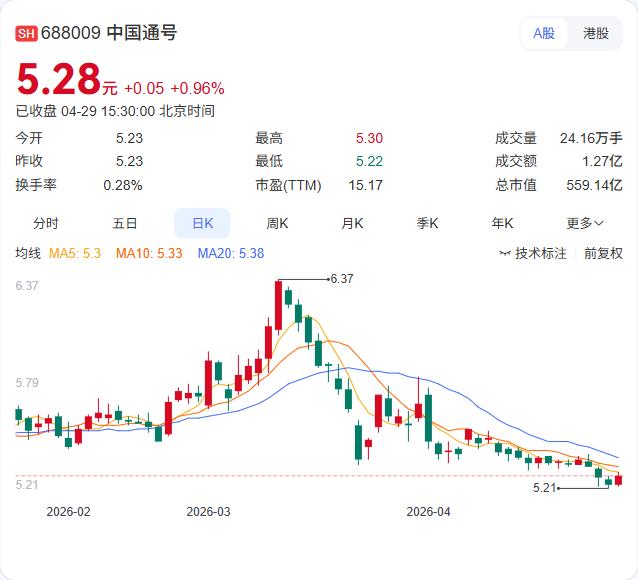Select the 季K chart tab

427,223
